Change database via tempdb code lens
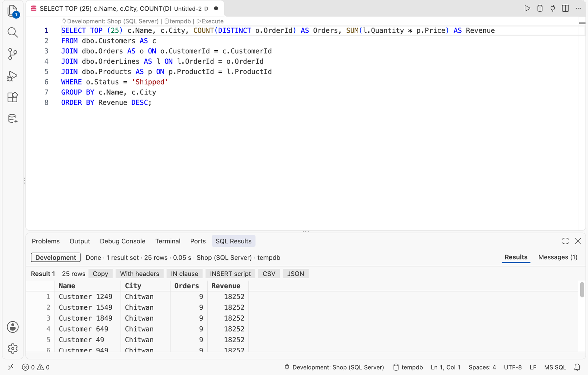Screen dimensions: 588x375 click(178, 21)
